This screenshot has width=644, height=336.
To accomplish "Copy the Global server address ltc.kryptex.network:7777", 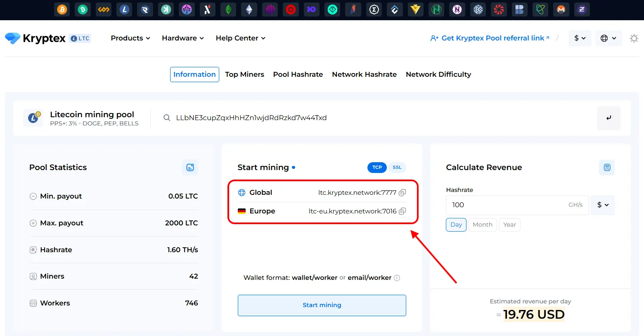I will coord(402,193).
